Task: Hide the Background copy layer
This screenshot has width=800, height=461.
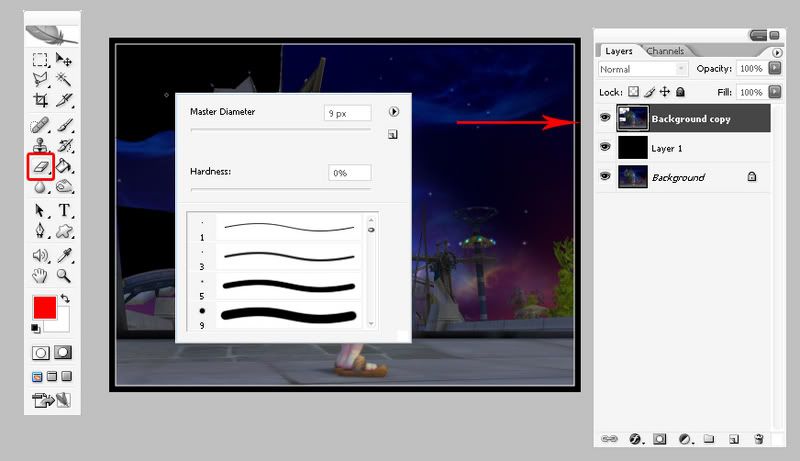Action: point(605,118)
